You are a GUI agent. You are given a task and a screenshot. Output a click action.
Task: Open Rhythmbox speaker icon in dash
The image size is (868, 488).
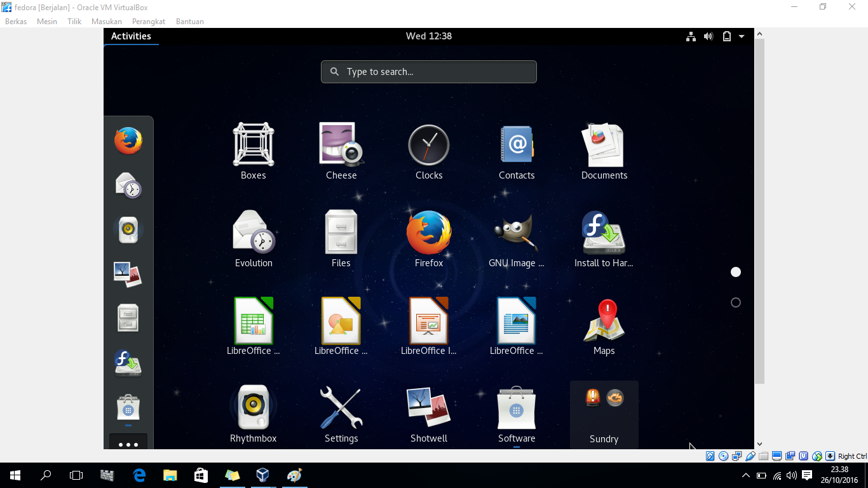(x=128, y=230)
